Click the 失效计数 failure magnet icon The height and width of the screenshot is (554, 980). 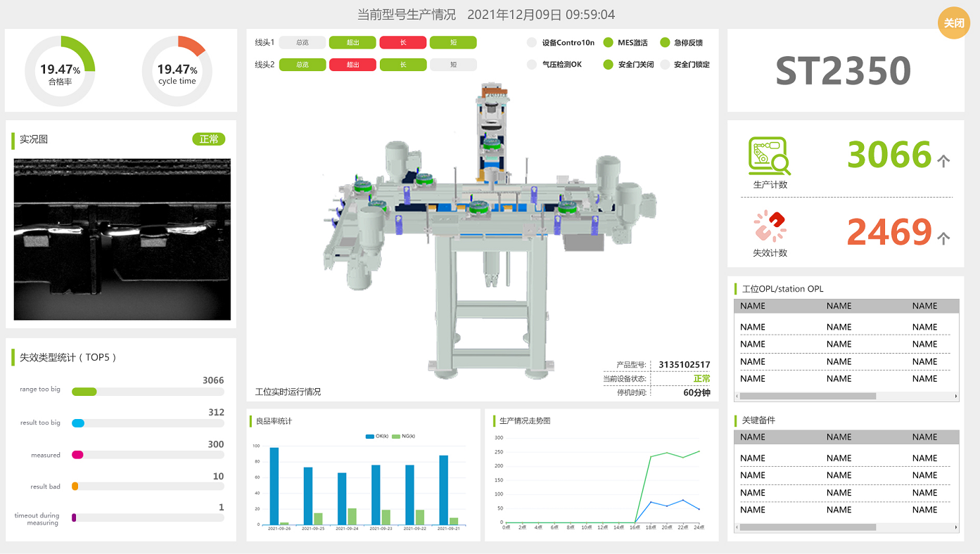pyautogui.click(x=770, y=227)
